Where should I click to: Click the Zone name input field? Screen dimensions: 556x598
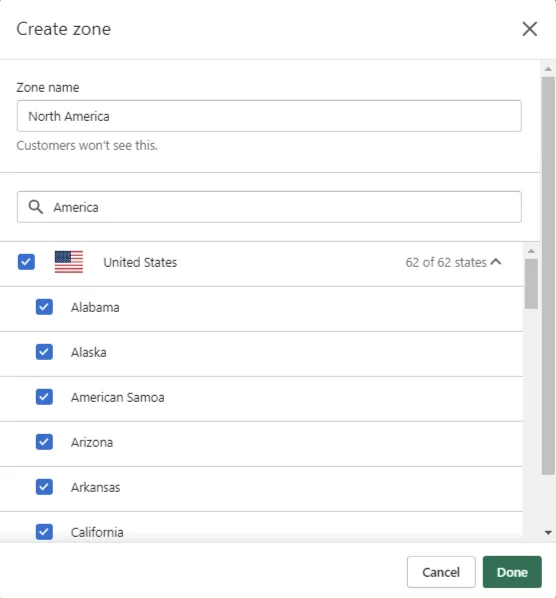(269, 116)
